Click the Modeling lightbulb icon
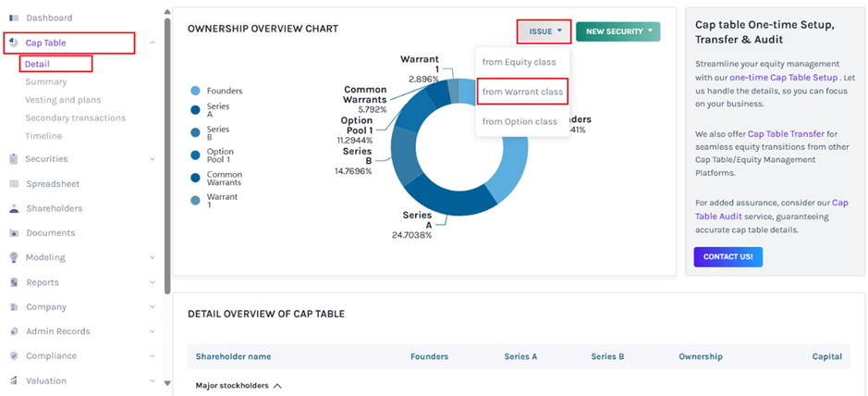Screen dimensions: 868x396 pyautogui.click(x=14, y=258)
